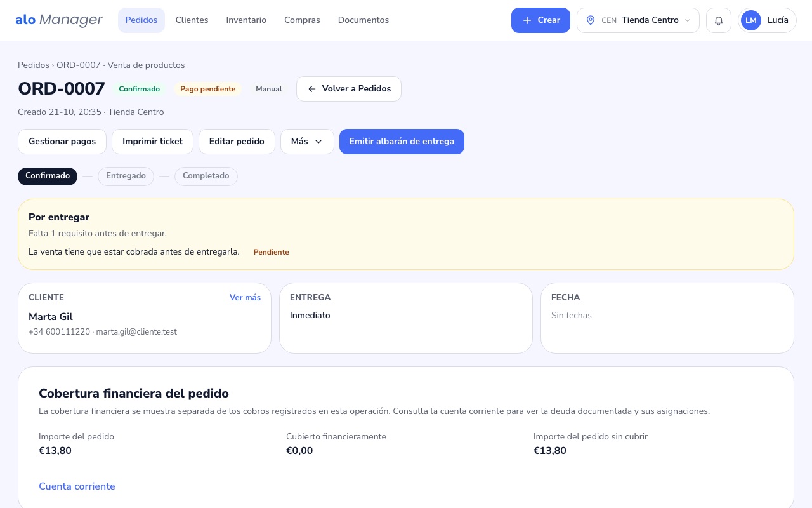Click the contact line +34 600111220
This screenshot has height=508, width=812.
click(x=103, y=332)
